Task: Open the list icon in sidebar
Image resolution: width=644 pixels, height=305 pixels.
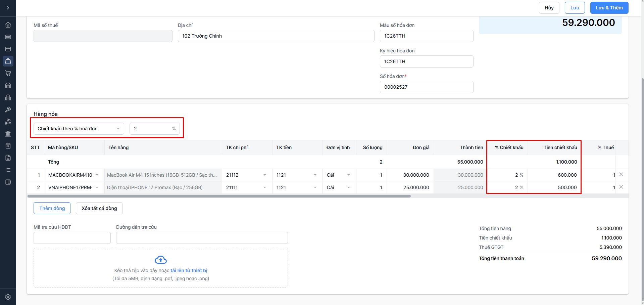Action: (8, 170)
